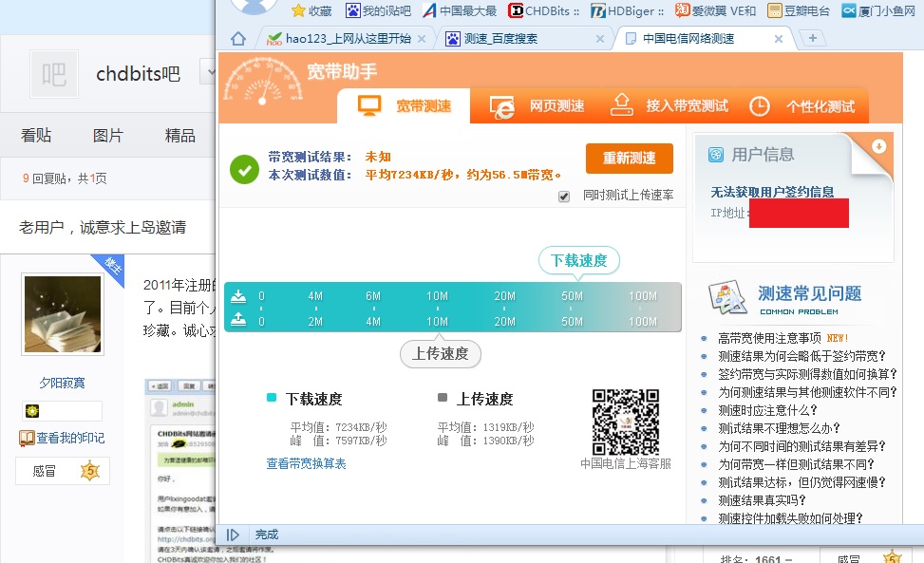Select 中国电信网络测速 browser tab
Viewport: 924px width, 563px height.
[704, 39]
